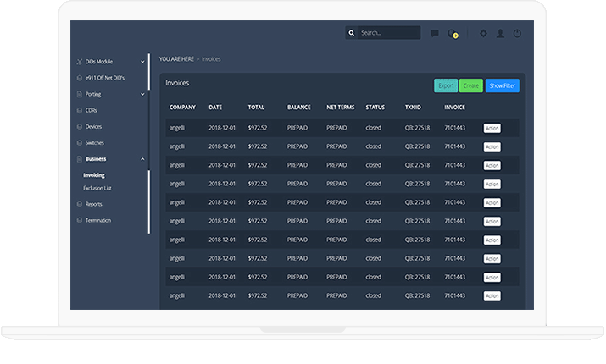Select Exclusion List in the sidebar
The image size is (606, 364).
97,188
